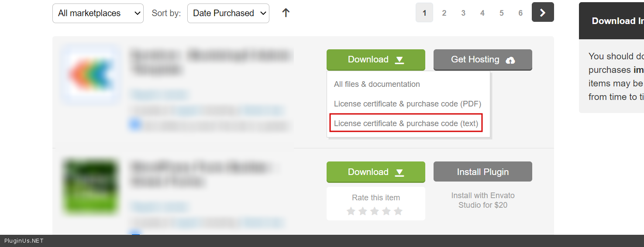Click the Get Hosting button
Viewport: 644px width, 247px height.
482,60
